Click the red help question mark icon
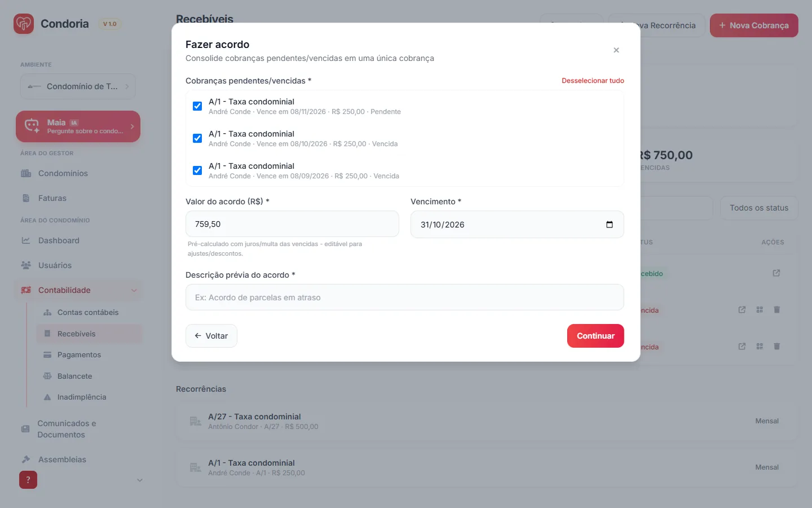 28,480
